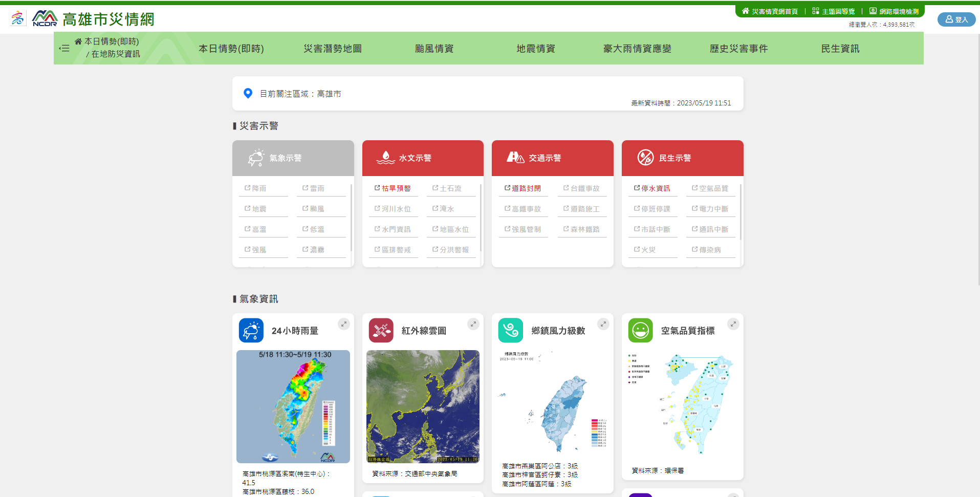Click the 紅外線雲圖 satellite icon
This screenshot has height=497, width=980.
pyautogui.click(x=381, y=331)
